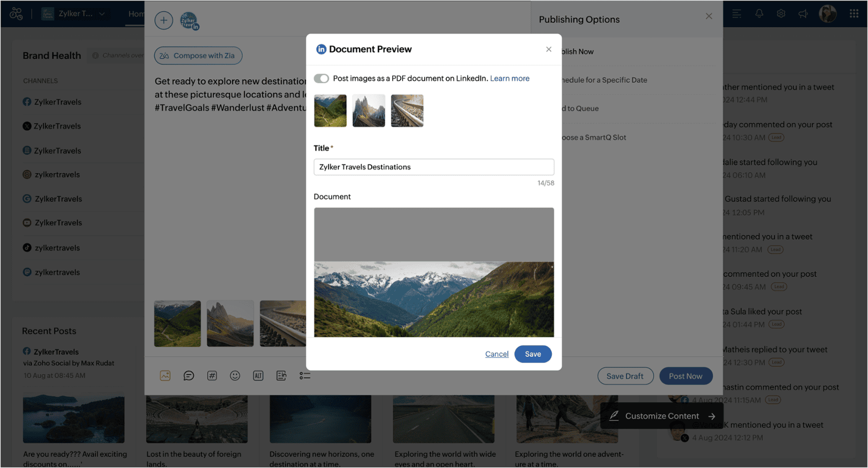Screen dimensions: 868x468
Task: Open the Learn more link
Action: coord(509,79)
